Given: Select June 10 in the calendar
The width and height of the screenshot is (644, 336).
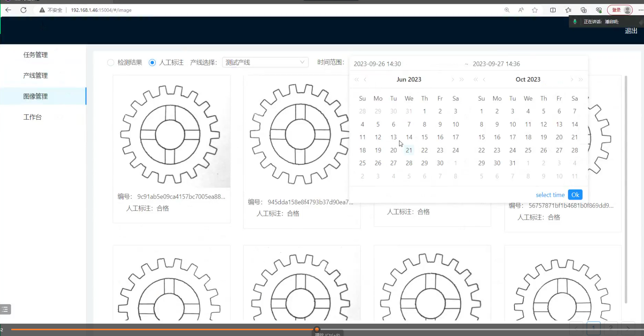Looking at the screenshot, I should click(456, 124).
